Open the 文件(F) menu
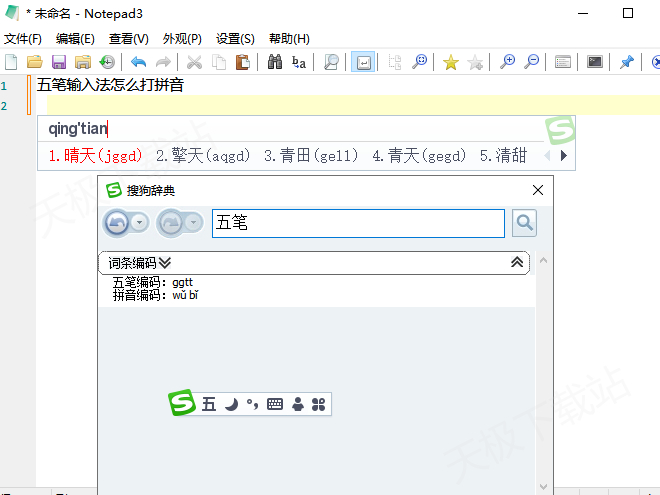The height and width of the screenshot is (495, 660). (x=23, y=39)
